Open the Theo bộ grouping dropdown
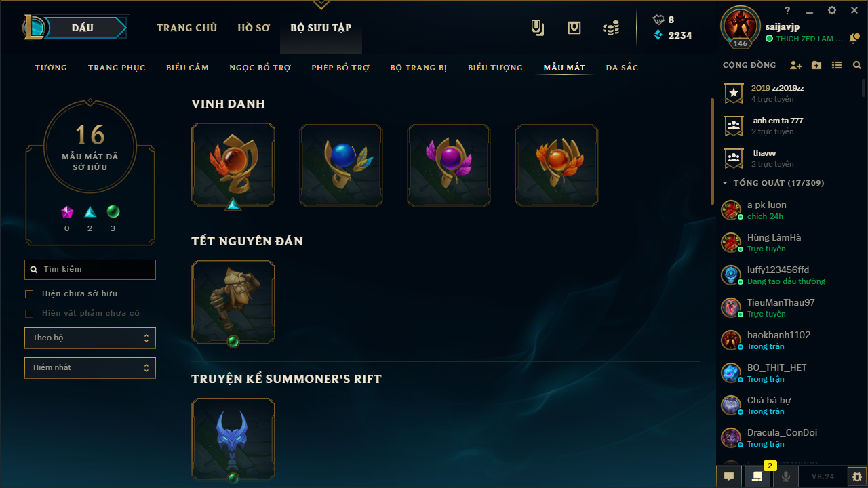Screen dimensions: 868x488 [90, 338]
